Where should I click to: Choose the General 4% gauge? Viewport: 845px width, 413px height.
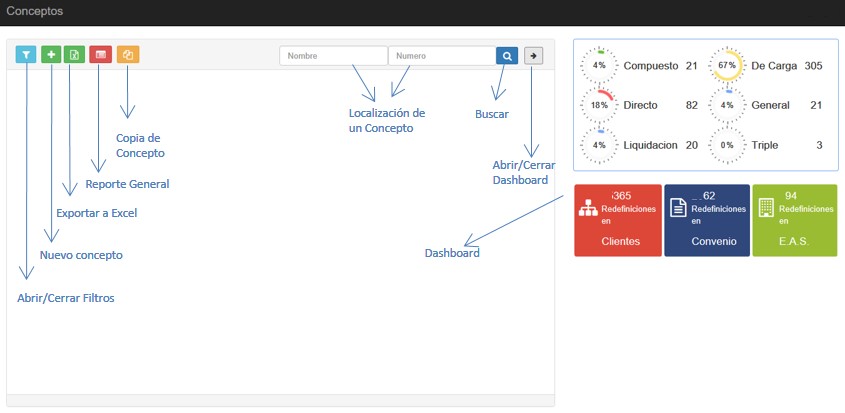coord(727,105)
